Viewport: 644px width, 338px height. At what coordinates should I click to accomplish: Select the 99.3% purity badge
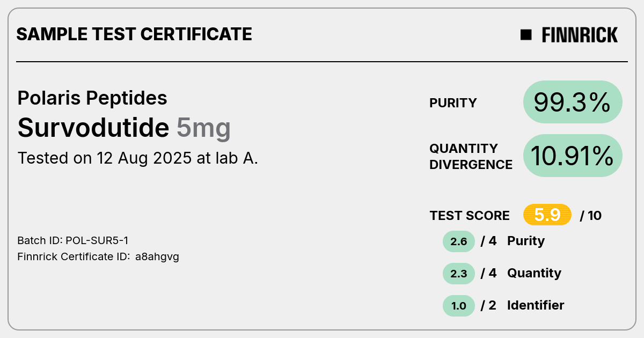[573, 102]
